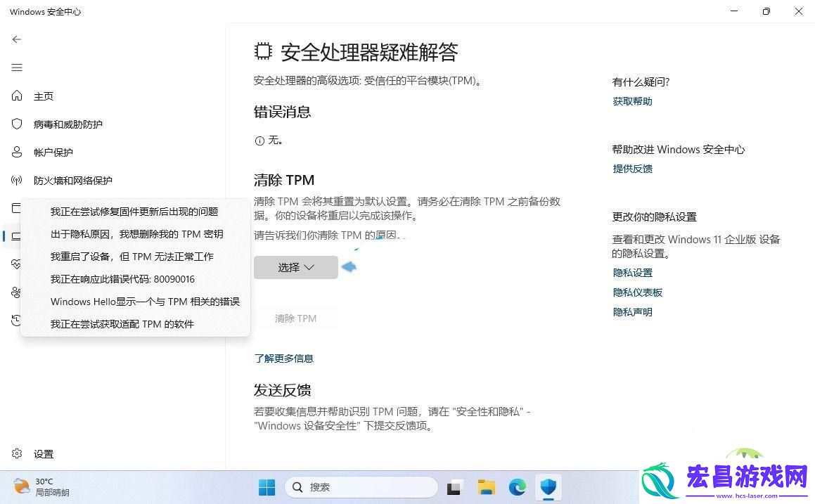Click the taskbar 搜索 search box
This screenshot has height=504, width=815.
[x=361, y=487]
